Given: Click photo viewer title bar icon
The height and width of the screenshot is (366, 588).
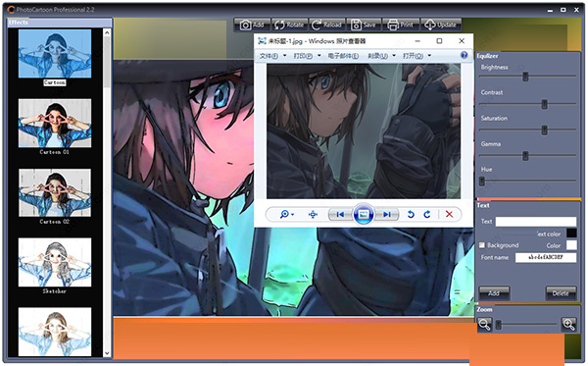Looking at the screenshot, I should (x=262, y=41).
